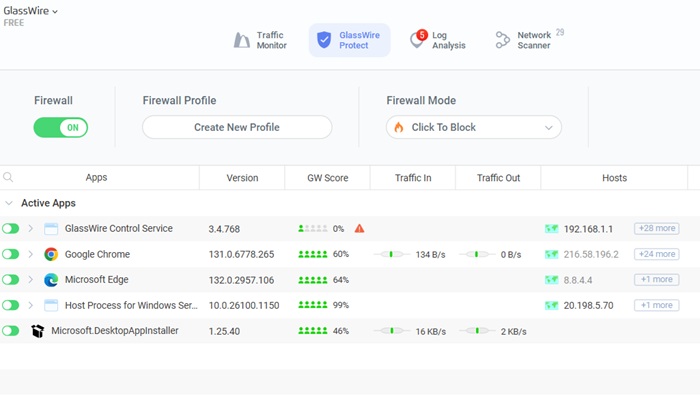Click the flame icon in Firewall Mode
This screenshot has width=700, height=398.
click(399, 128)
